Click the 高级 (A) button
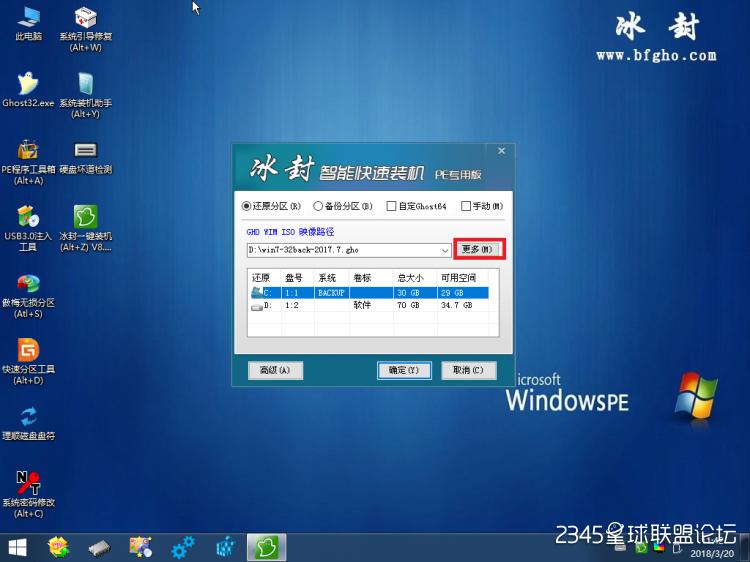 (x=275, y=370)
